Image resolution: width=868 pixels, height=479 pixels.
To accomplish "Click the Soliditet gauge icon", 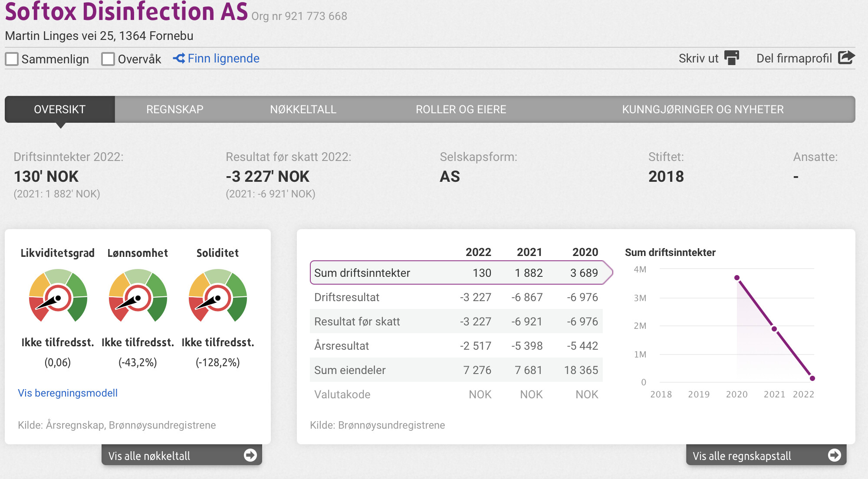I will tap(217, 296).
